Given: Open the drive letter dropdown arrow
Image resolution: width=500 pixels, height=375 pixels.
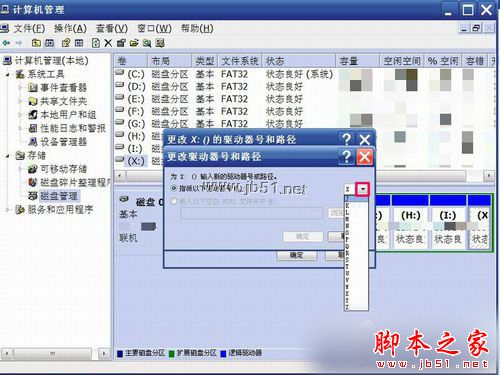Looking at the screenshot, I should [x=363, y=189].
